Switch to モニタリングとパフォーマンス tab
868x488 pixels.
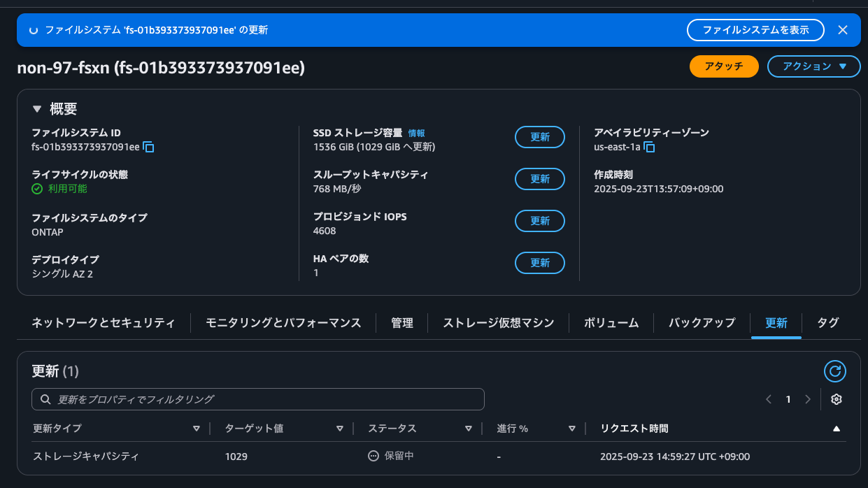283,323
